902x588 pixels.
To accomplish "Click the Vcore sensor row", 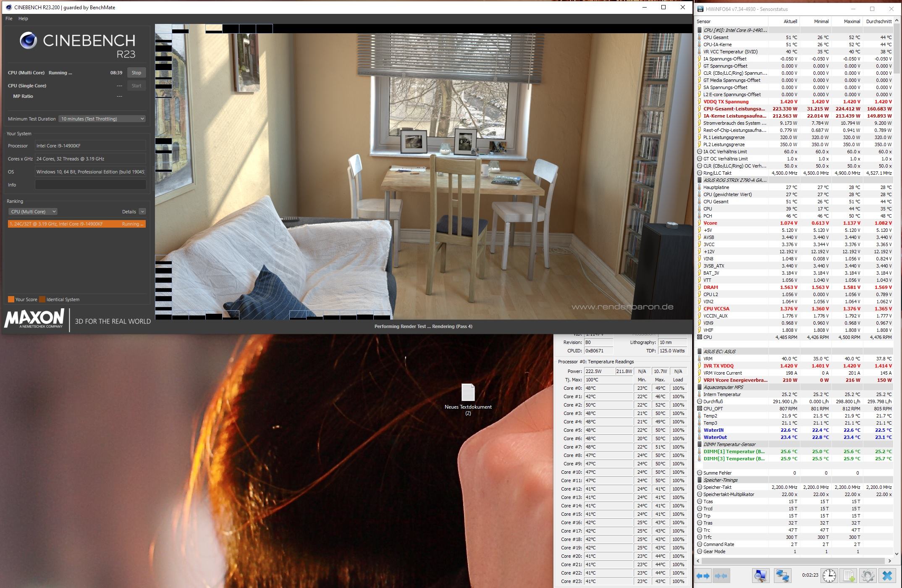I will [711, 223].
